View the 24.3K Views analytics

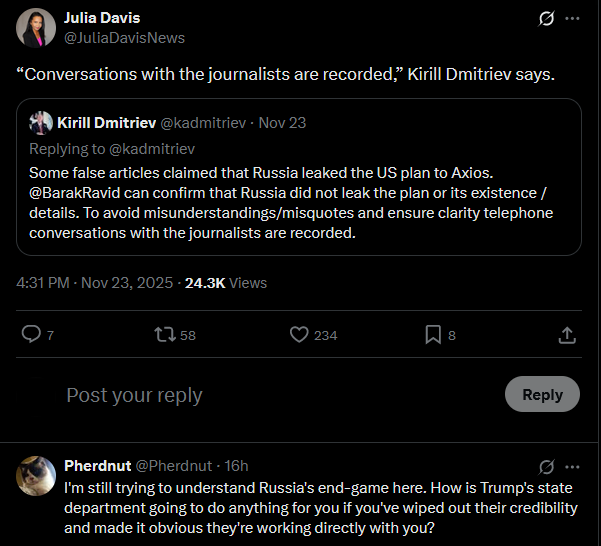pos(226,283)
